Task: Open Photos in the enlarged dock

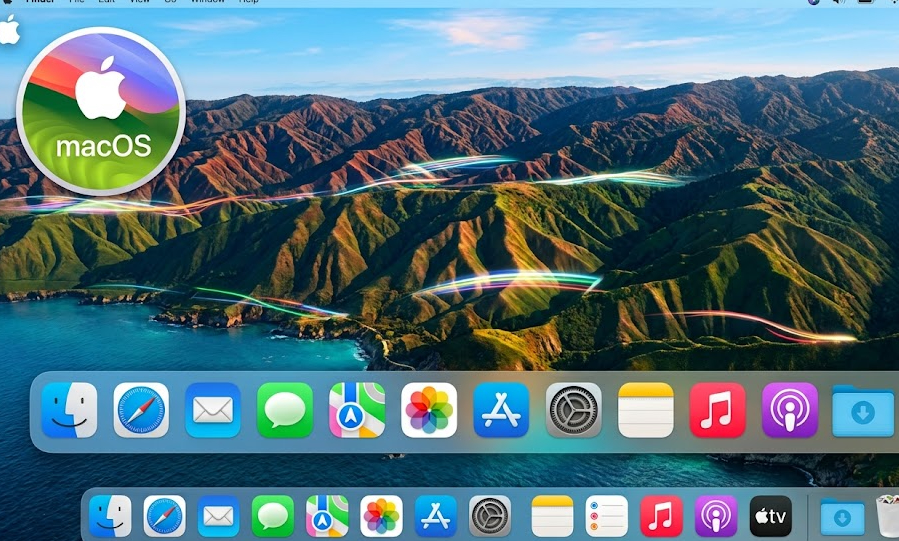Action: 429,410
